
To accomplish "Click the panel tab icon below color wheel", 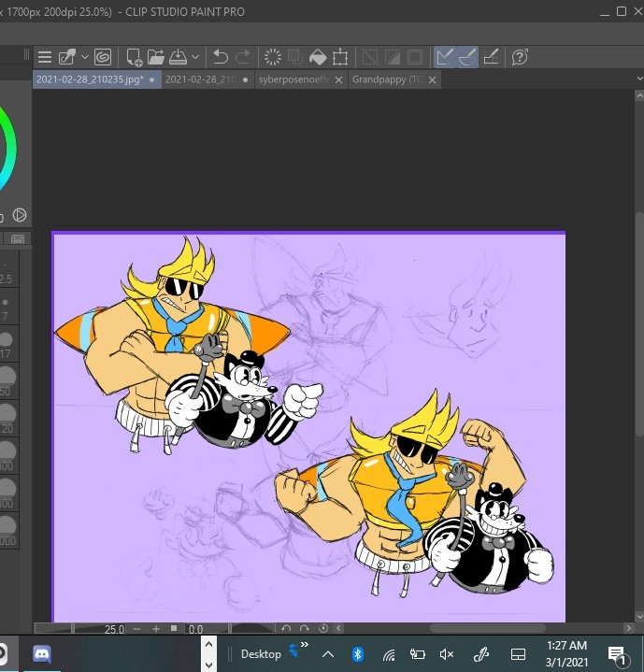I will point(18,238).
